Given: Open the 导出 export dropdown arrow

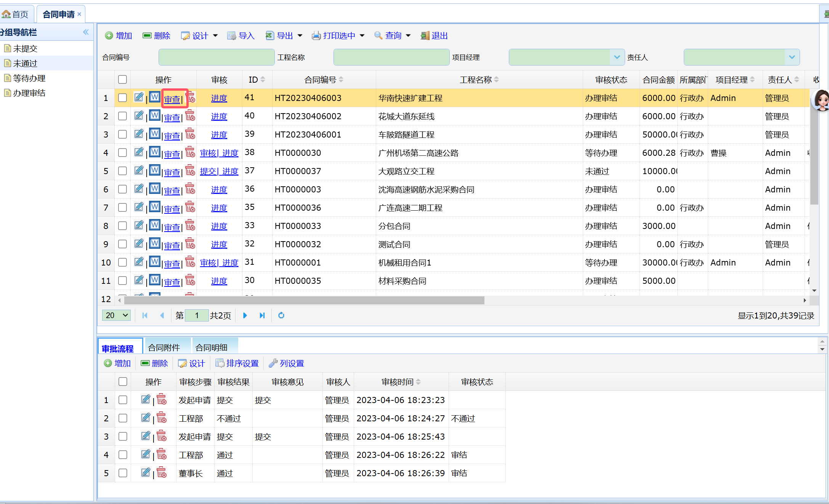Looking at the screenshot, I should pyautogui.click(x=300, y=35).
